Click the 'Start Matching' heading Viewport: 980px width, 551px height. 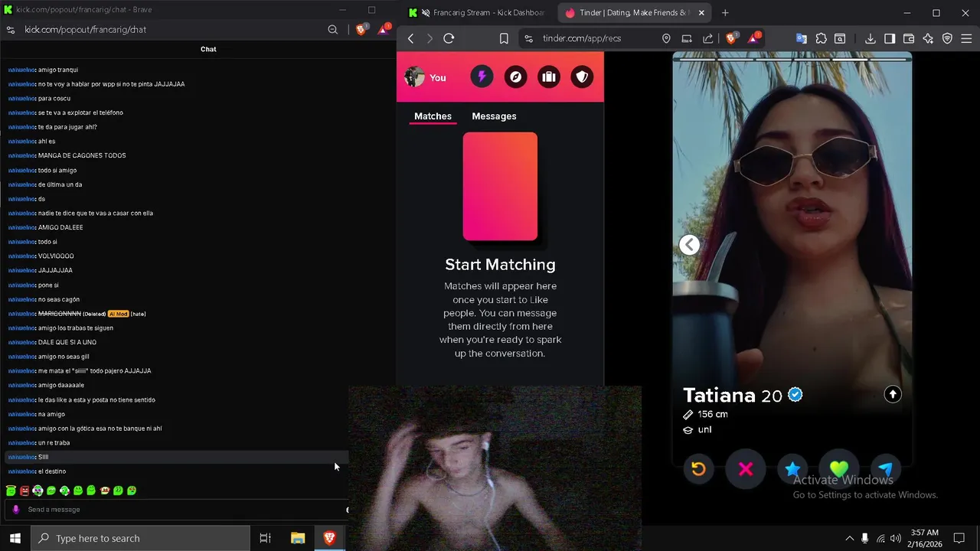point(500,265)
